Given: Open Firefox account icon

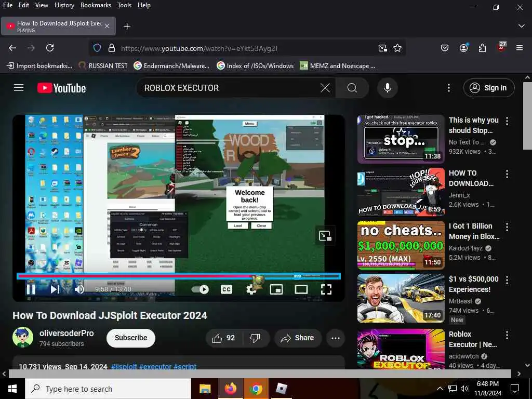Looking at the screenshot, I should pyautogui.click(x=463, y=48).
